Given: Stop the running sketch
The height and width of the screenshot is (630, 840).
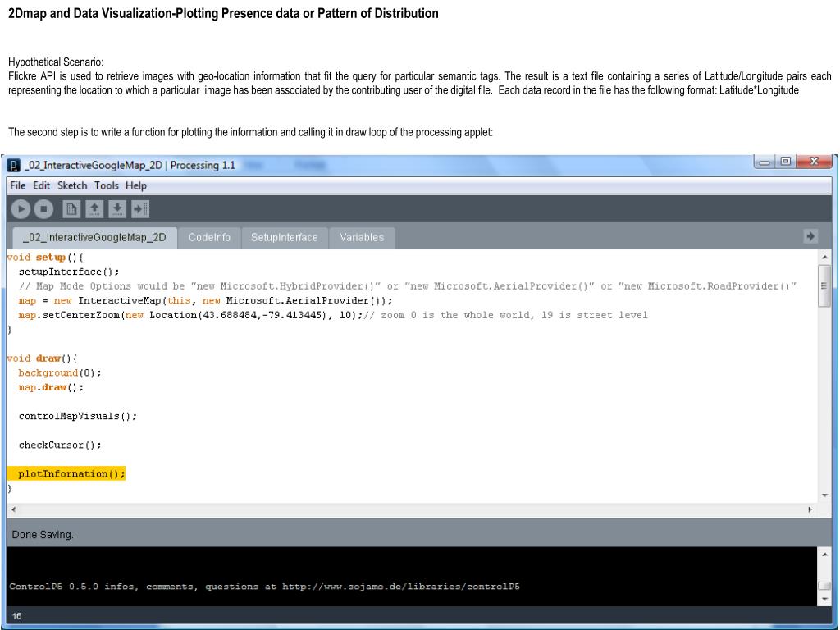Looking at the screenshot, I should coord(44,209).
